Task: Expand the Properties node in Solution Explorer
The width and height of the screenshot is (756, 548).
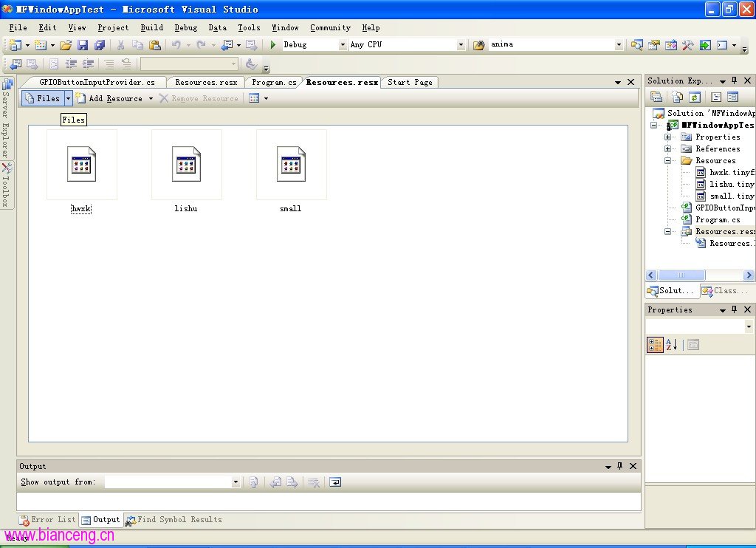Action: pos(667,137)
